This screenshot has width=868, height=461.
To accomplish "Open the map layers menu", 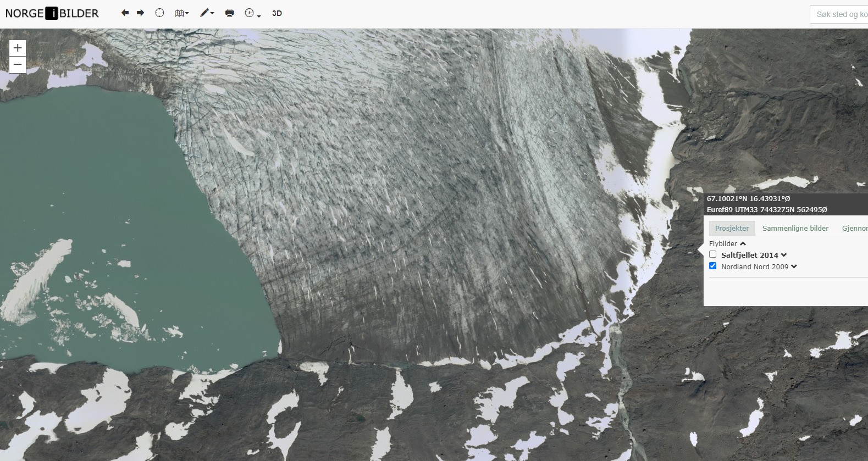I will click(x=181, y=13).
